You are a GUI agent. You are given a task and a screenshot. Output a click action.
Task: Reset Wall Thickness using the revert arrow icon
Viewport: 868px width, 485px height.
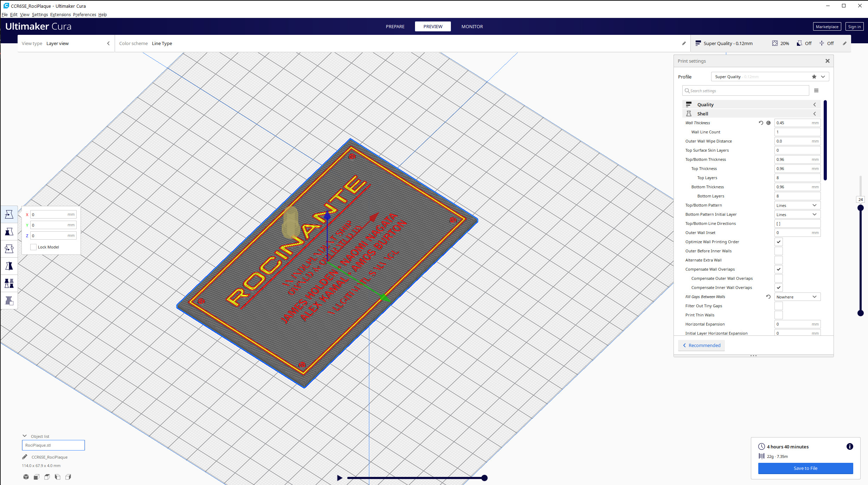pyautogui.click(x=761, y=123)
